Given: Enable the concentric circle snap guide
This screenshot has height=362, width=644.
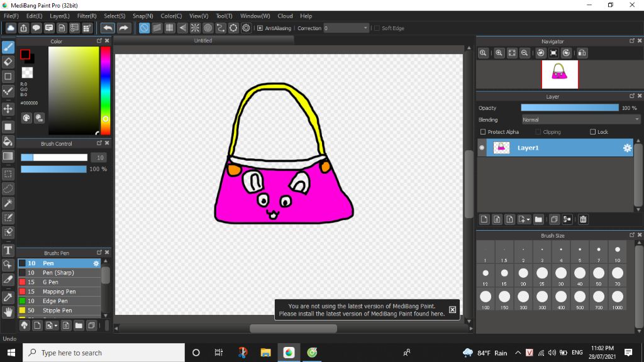Looking at the screenshot, I should click(x=208, y=28).
